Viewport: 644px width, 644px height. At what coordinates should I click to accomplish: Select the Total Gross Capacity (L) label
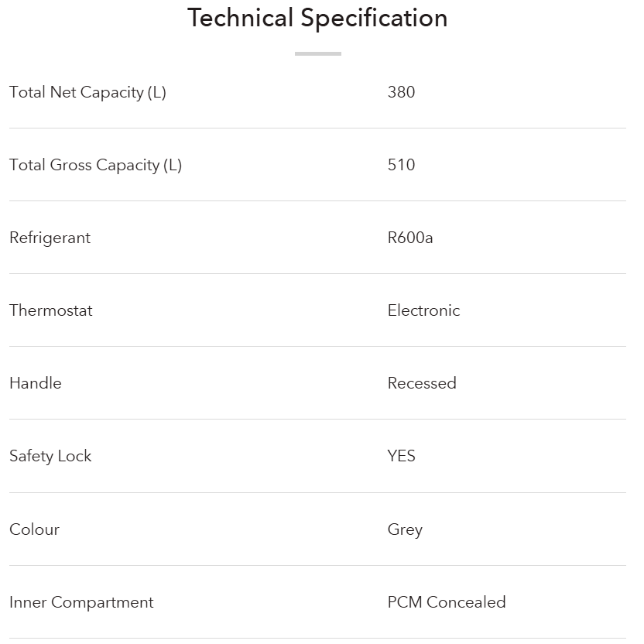[x=95, y=165]
